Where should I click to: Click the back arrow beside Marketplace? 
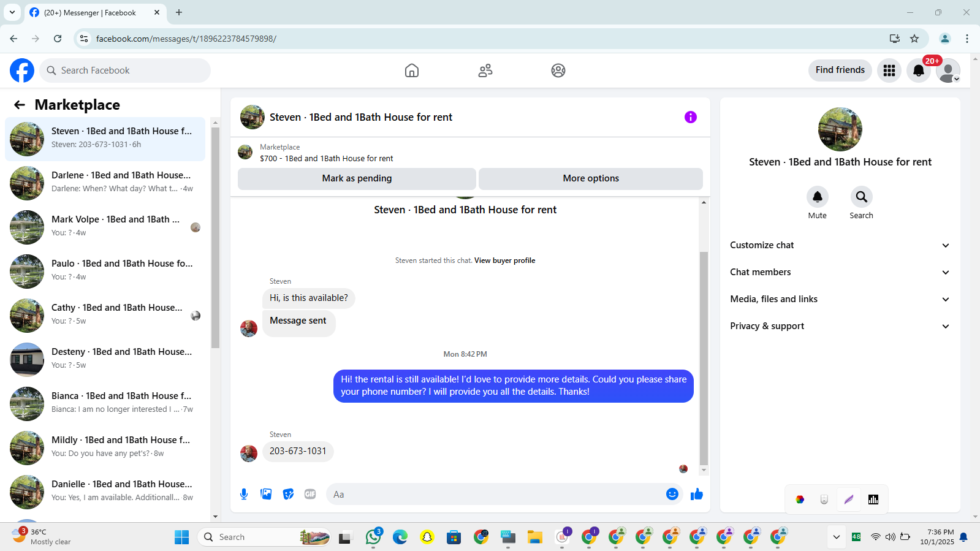point(20,105)
